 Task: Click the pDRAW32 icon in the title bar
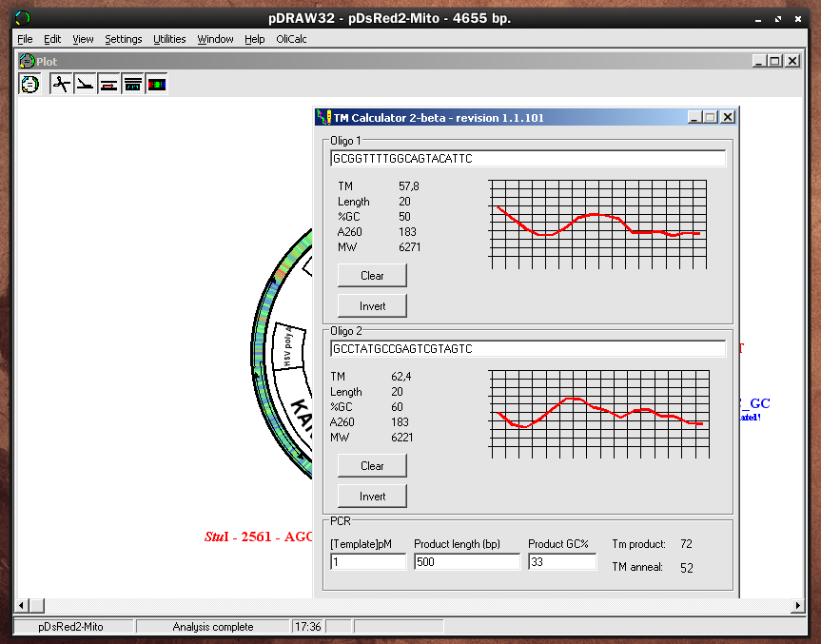pyautogui.click(x=21, y=18)
